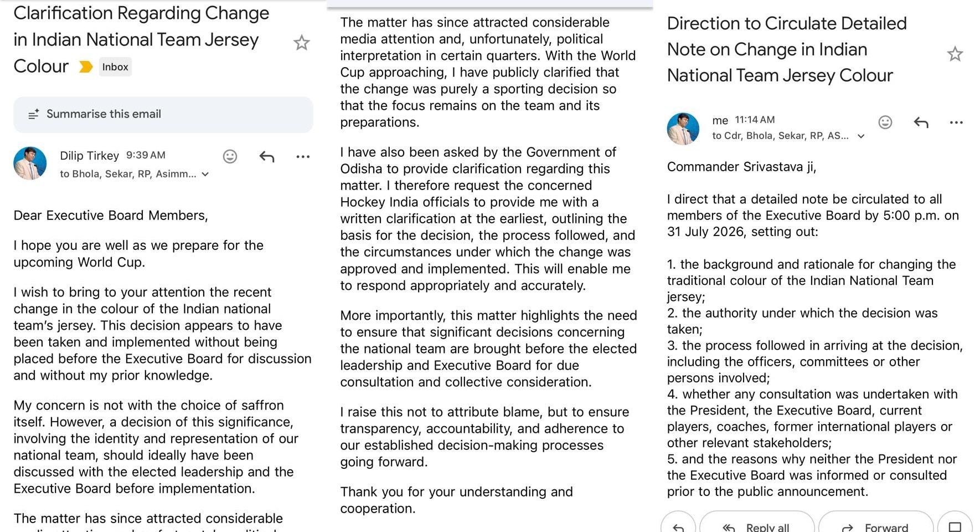Image resolution: width=980 pixels, height=532 pixels.
Task: Summarise this email
Action: click(163, 114)
